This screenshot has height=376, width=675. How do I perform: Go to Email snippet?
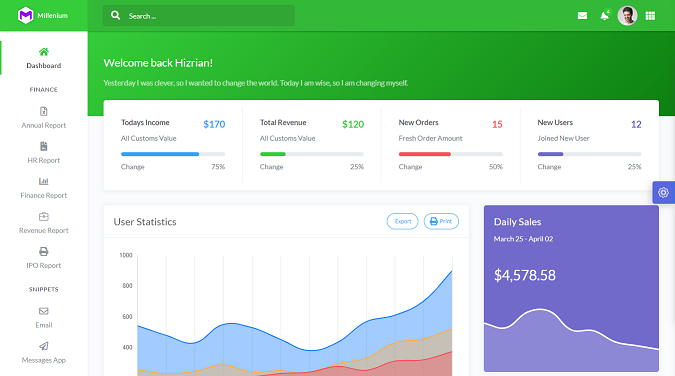[x=43, y=317]
